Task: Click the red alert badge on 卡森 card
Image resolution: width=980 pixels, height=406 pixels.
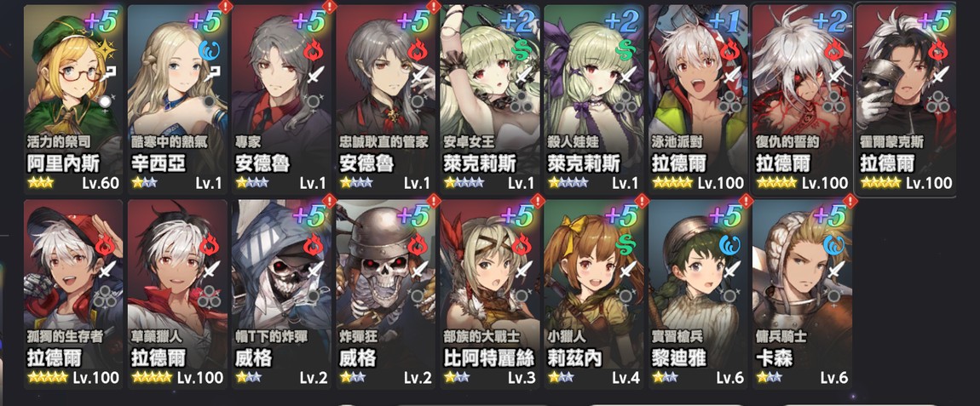Action: coord(850,201)
